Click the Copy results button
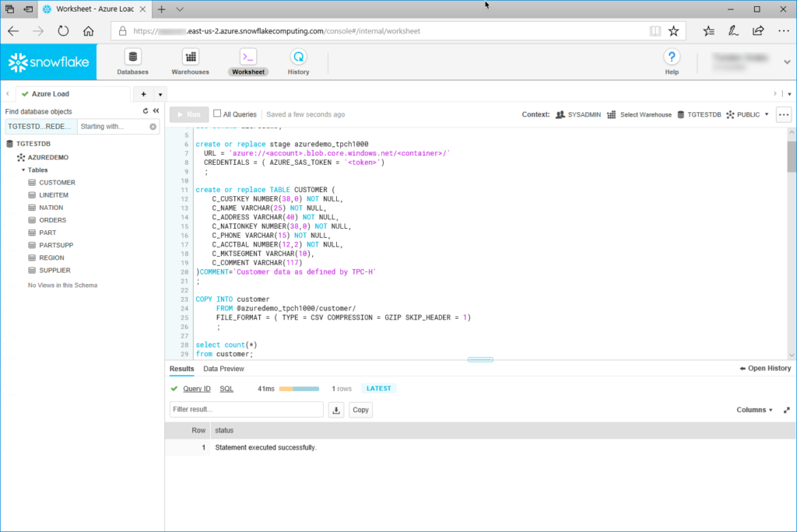Image resolution: width=797 pixels, height=532 pixels. coord(360,410)
